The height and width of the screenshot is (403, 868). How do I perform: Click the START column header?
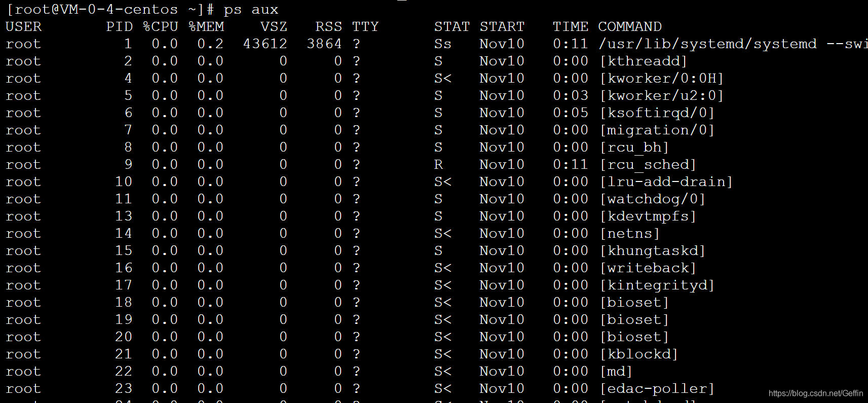pos(502,26)
